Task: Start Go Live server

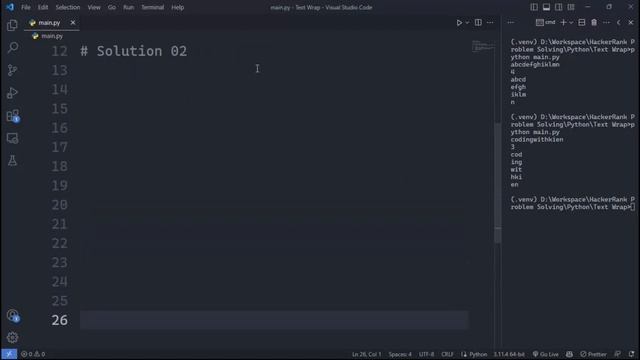Action: [x=546, y=354]
